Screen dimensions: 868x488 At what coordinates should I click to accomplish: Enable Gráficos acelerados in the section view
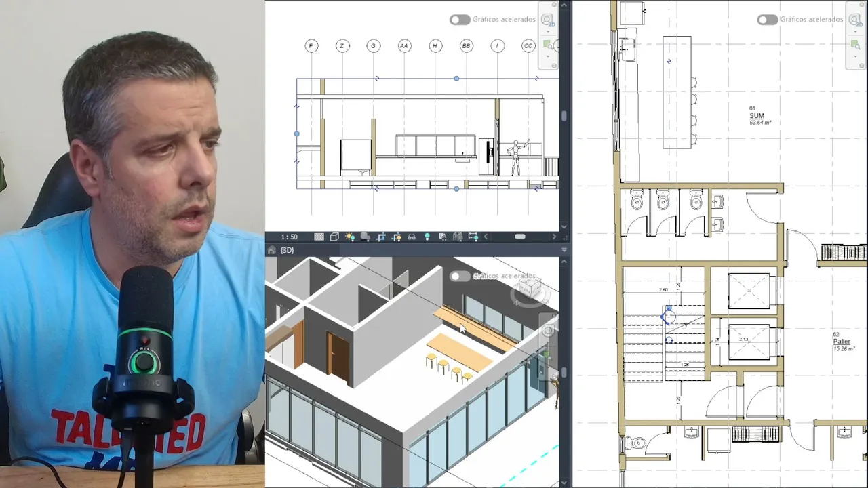pyautogui.click(x=460, y=20)
